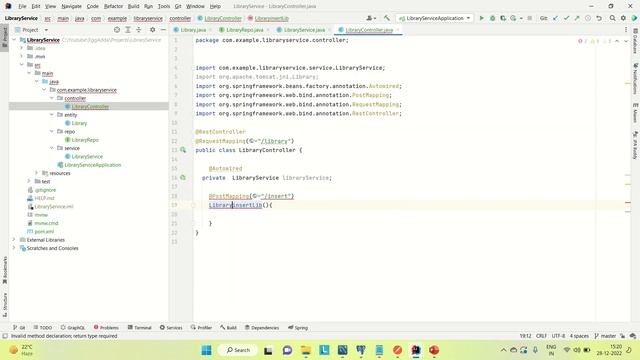
Task: Update project via Git arrow icon
Action: [556, 18]
